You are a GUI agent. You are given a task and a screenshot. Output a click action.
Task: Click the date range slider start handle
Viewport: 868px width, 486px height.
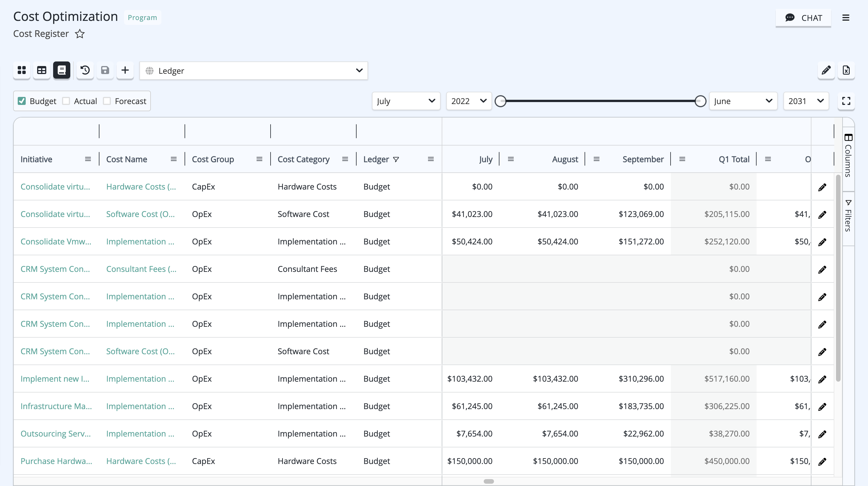pos(501,101)
